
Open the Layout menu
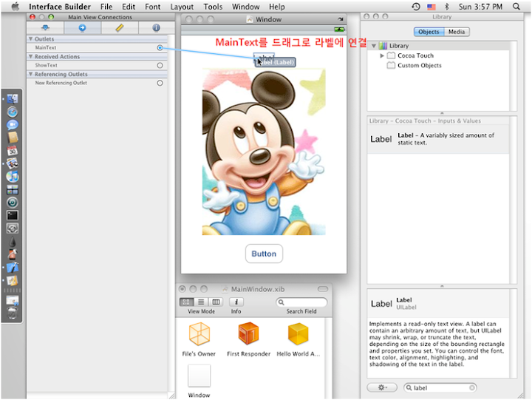pyautogui.click(x=182, y=7)
